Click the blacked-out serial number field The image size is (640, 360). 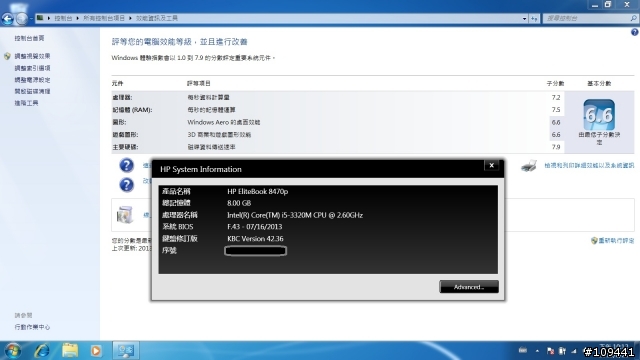[x=256, y=251]
